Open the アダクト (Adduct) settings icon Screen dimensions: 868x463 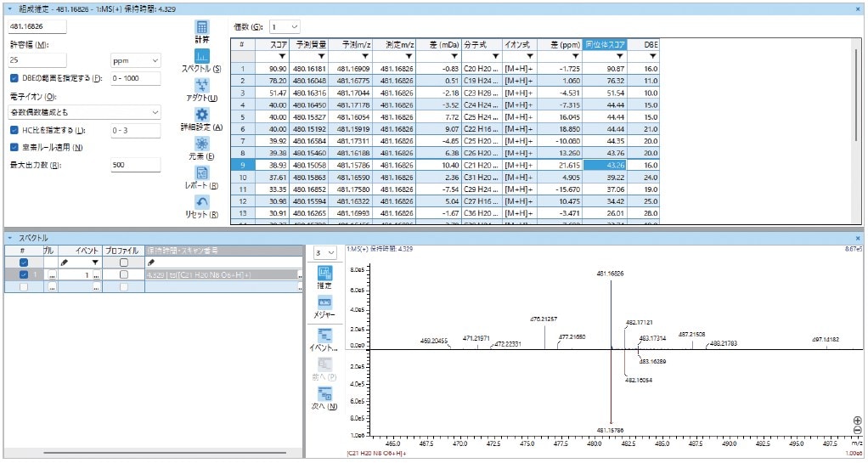(x=202, y=86)
